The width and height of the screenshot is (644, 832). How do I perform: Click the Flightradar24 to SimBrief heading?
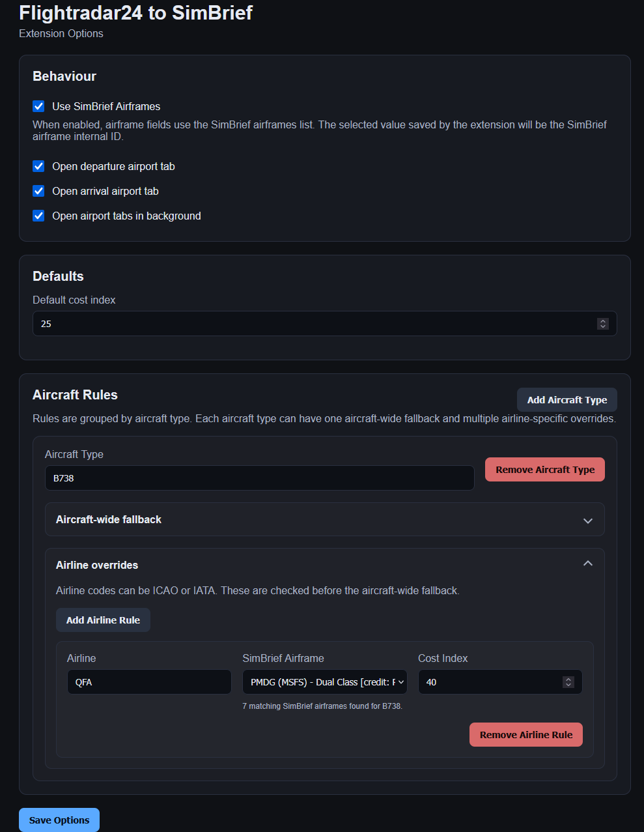click(x=135, y=13)
